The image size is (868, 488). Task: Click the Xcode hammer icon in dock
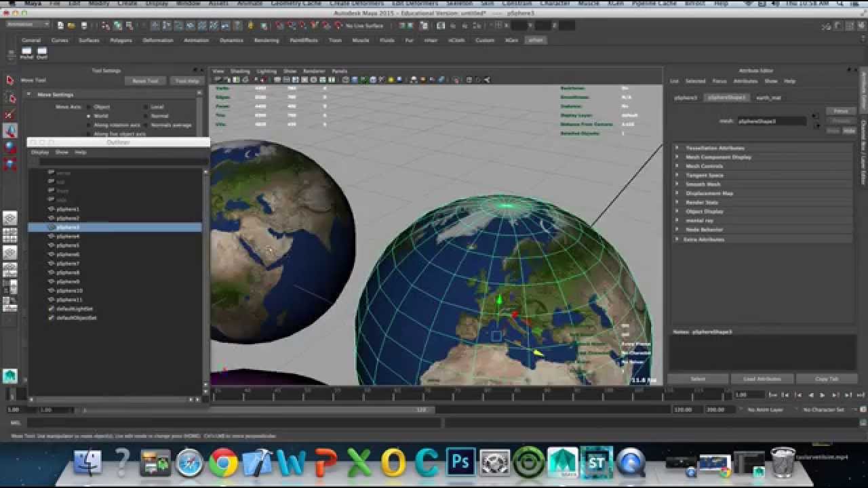pos(257,462)
